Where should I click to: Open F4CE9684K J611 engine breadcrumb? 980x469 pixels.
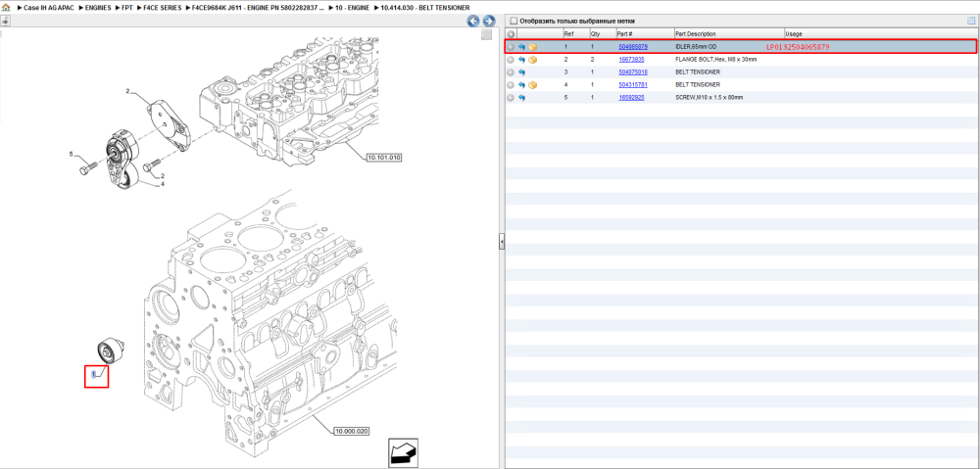click(x=259, y=8)
